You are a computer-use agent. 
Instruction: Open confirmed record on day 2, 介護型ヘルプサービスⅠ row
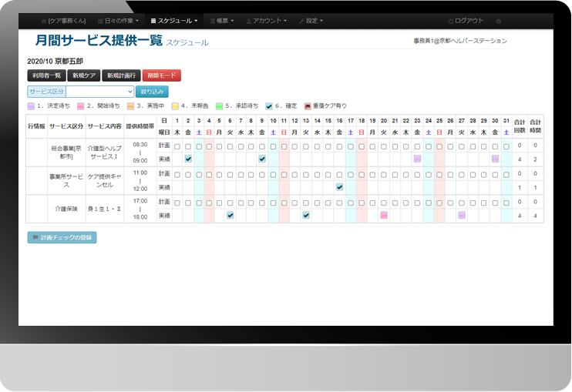[188, 159]
